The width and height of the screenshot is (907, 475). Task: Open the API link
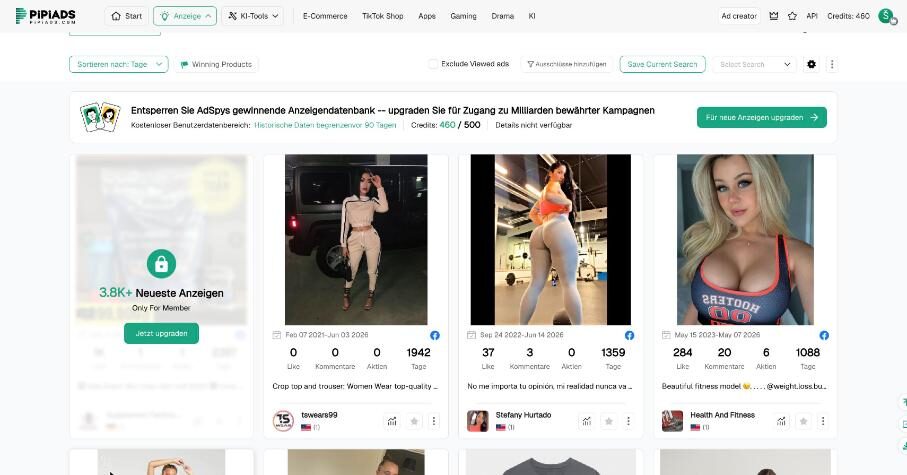812,16
